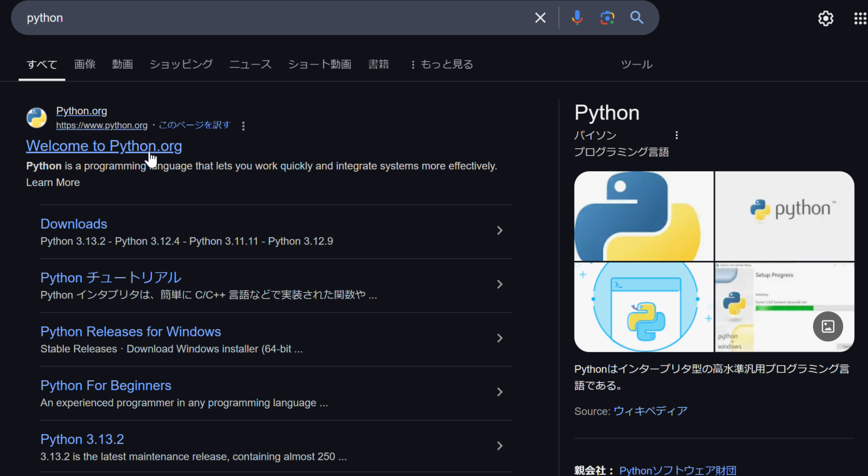
Task: Switch to the 画像 tab
Action: pyautogui.click(x=85, y=64)
